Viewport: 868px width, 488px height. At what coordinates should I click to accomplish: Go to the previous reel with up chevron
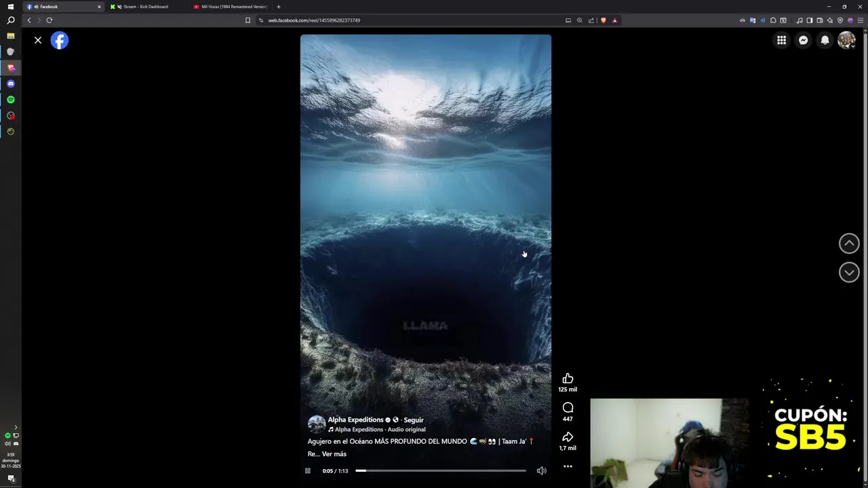849,243
